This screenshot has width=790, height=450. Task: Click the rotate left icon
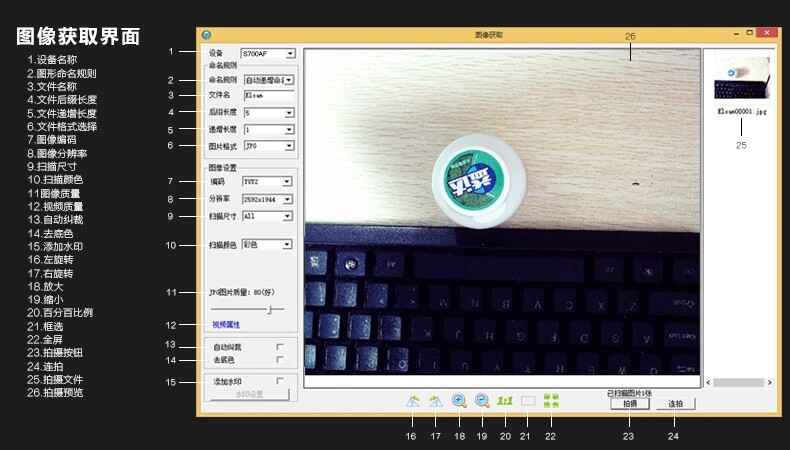pyautogui.click(x=413, y=401)
